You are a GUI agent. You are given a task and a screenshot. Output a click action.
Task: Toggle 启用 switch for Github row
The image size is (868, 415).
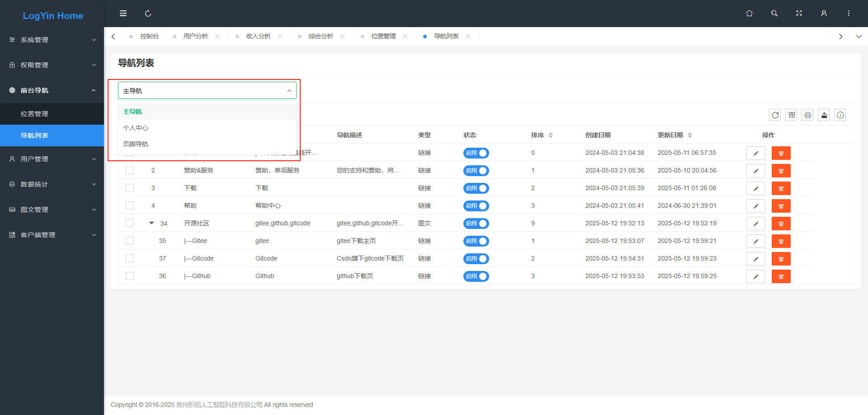(476, 276)
